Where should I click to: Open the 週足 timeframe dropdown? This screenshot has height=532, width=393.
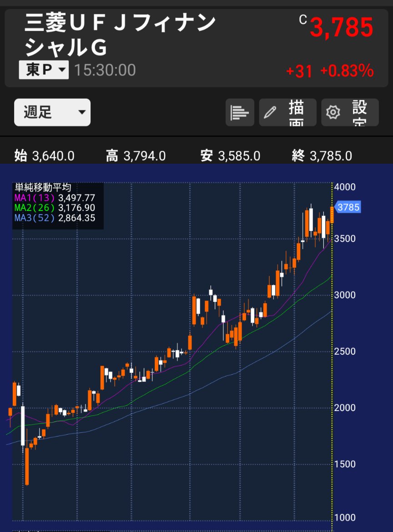pyautogui.click(x=52, y=112)
